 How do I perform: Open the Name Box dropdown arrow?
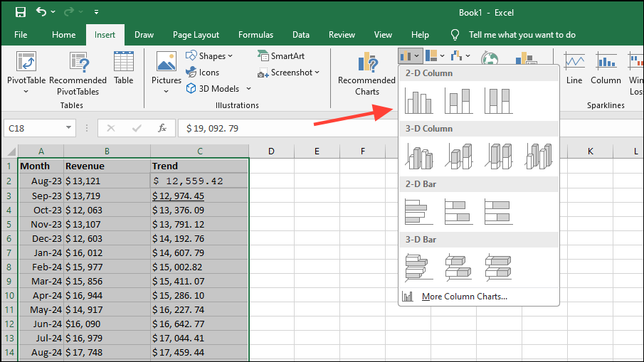pyautogui.click(x=69, y=129)
